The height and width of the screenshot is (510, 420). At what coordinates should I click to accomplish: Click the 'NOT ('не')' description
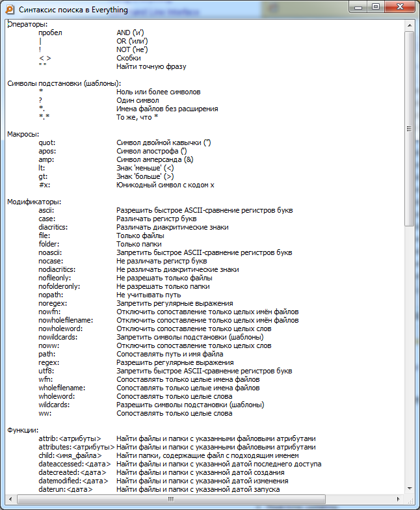[132, 49]
